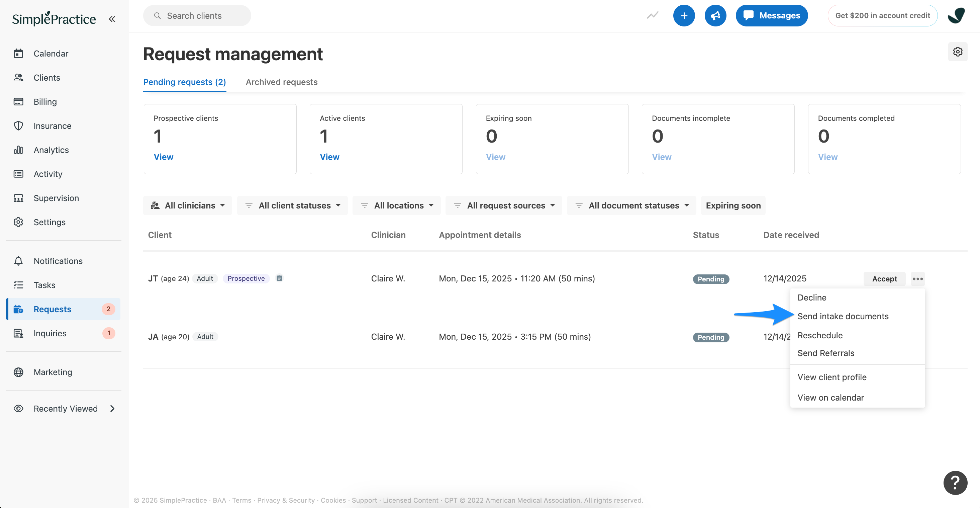
Task: View Documents incomplete card
Action: coord(662,157)
